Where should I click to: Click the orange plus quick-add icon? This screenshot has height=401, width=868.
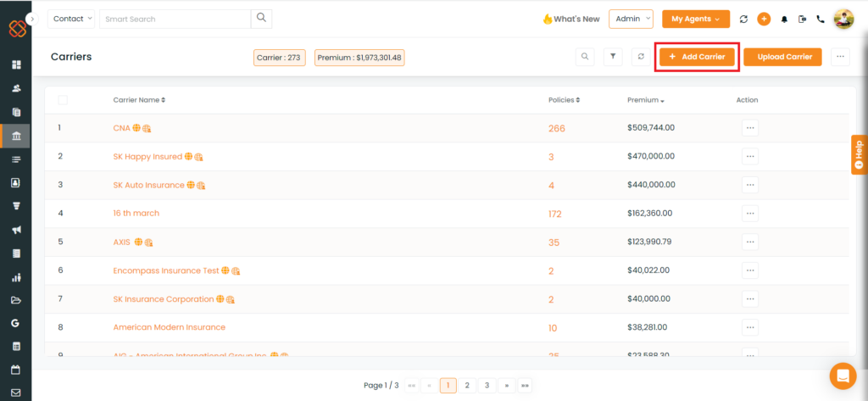pyautogui.click(x=764, y=19)
